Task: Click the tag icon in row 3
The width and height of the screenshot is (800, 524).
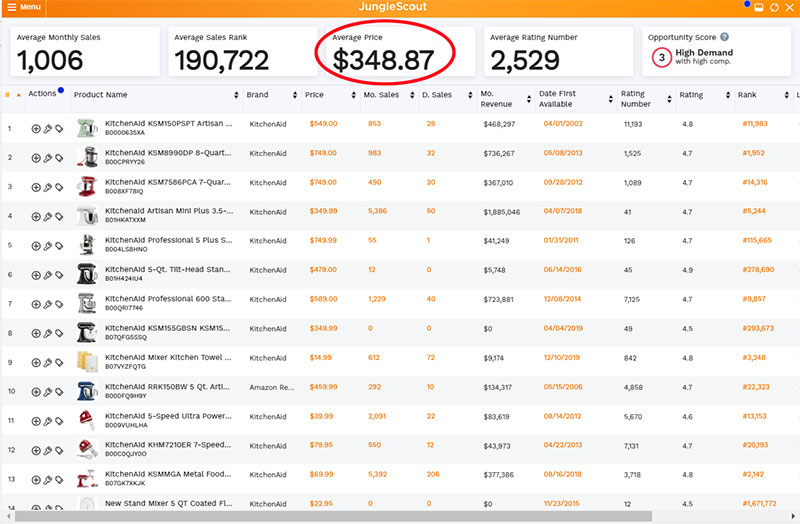Action: click(x=59, y=187)
